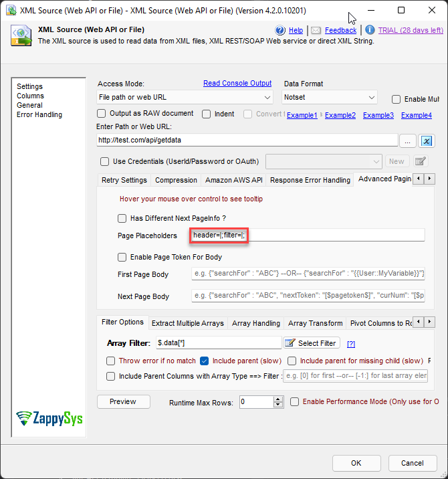The image size is (448, 479).
Task: Click the ZappySys logo
Action: [x=50, y=419]
